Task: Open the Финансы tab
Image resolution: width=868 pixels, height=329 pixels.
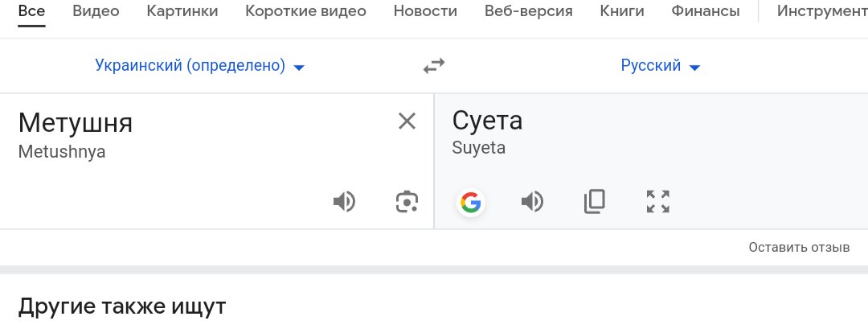Action: pyautogui.click(x=706, y=11)
